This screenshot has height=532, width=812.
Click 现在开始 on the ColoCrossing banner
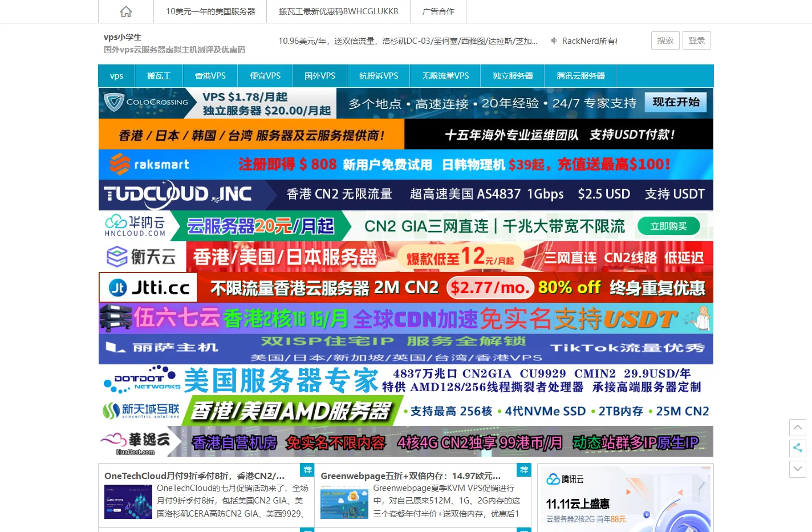point(676,102)
